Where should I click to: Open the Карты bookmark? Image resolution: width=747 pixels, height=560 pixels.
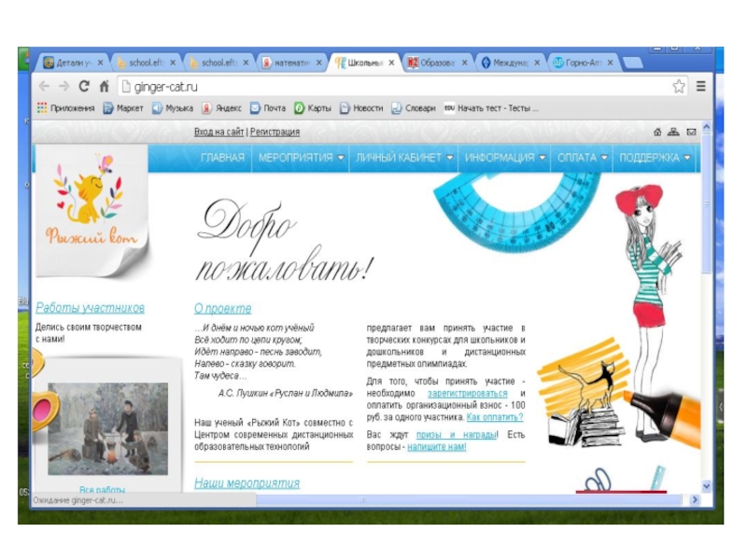point(313,108)
